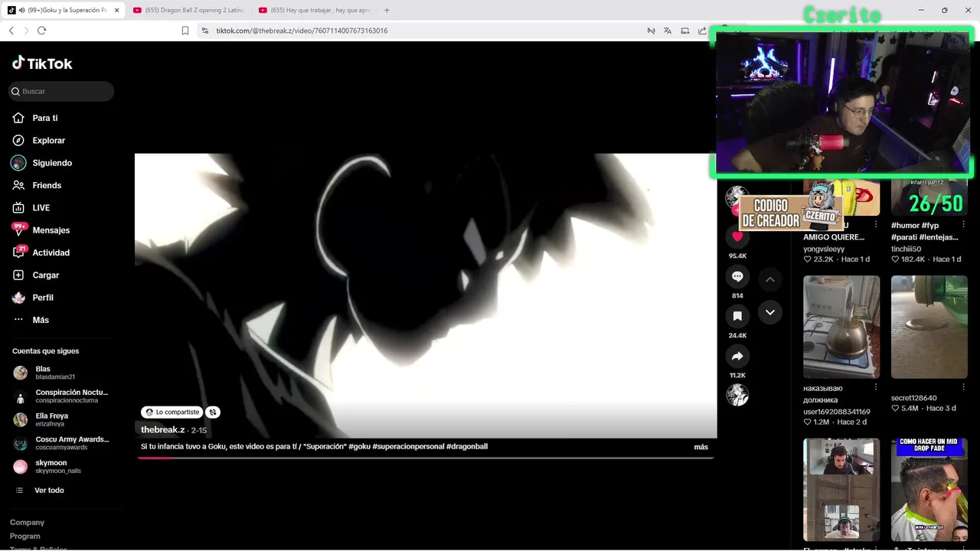Viewport: 980px width, 551px height.
Task: Reload the page
Action: pyautogui.click(x=41, y=31)
